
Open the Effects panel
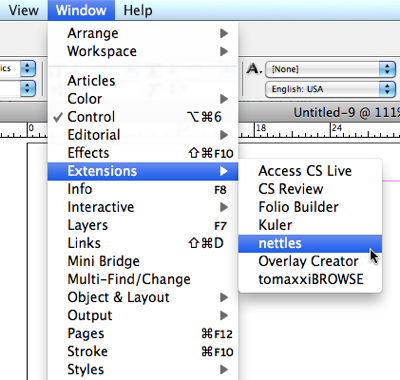click(143, 153)
